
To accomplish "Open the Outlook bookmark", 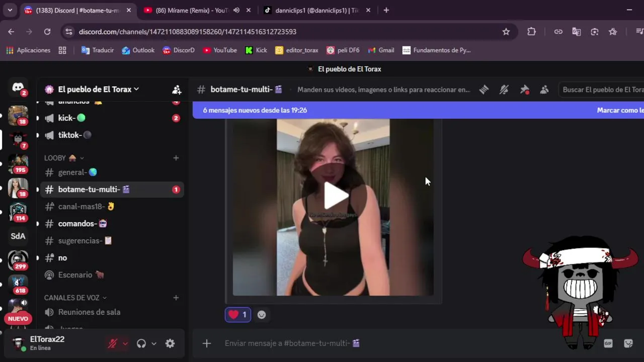I will [x=138, y=50].
